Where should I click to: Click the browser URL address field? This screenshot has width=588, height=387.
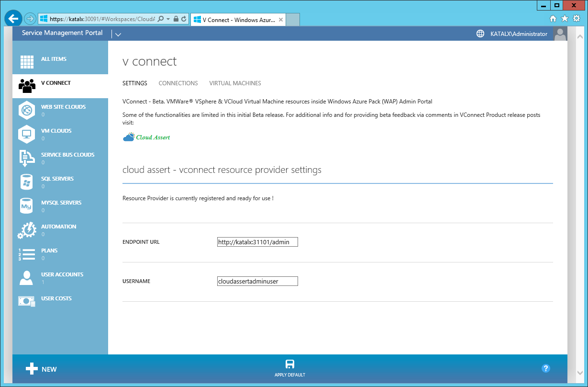pyautogui.click(x=102, y=19)
